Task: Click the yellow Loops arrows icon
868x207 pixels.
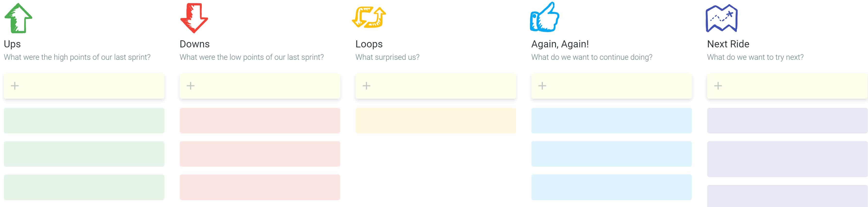Action: 369,17
